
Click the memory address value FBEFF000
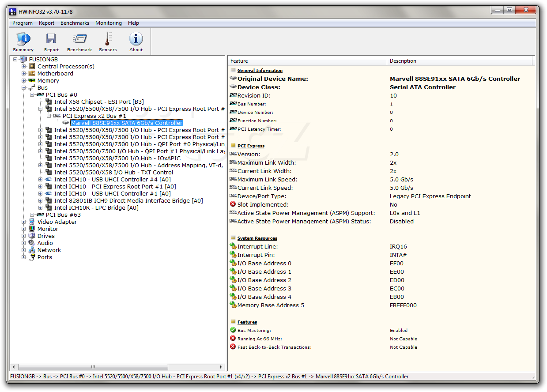[403, 305]
